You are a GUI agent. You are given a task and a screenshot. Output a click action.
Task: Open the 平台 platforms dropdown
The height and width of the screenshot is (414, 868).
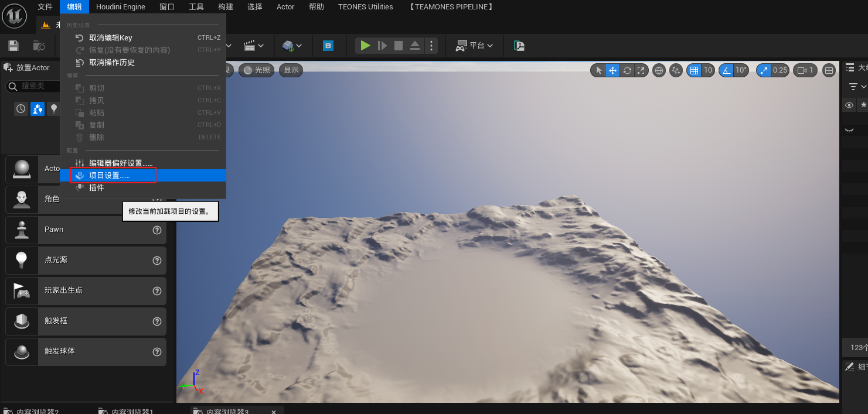point(475,46)
